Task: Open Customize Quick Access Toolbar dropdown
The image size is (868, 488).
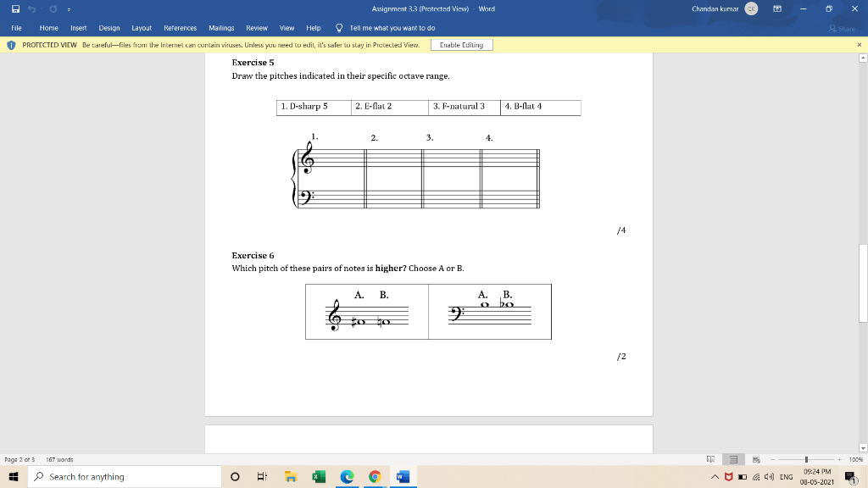Action: [x=69, y=9]
